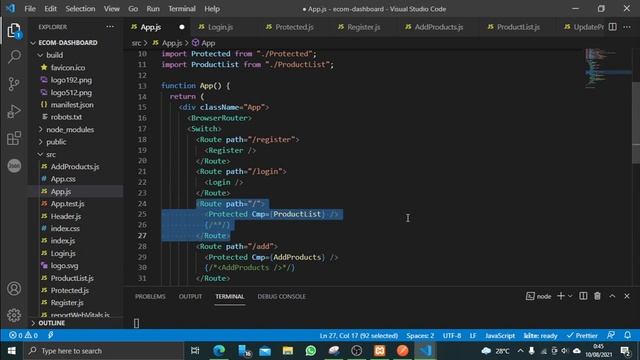Change Spaces: 2 indentation setting
Viewport: 640px width, 360px height.
click(x=420, y=336)
